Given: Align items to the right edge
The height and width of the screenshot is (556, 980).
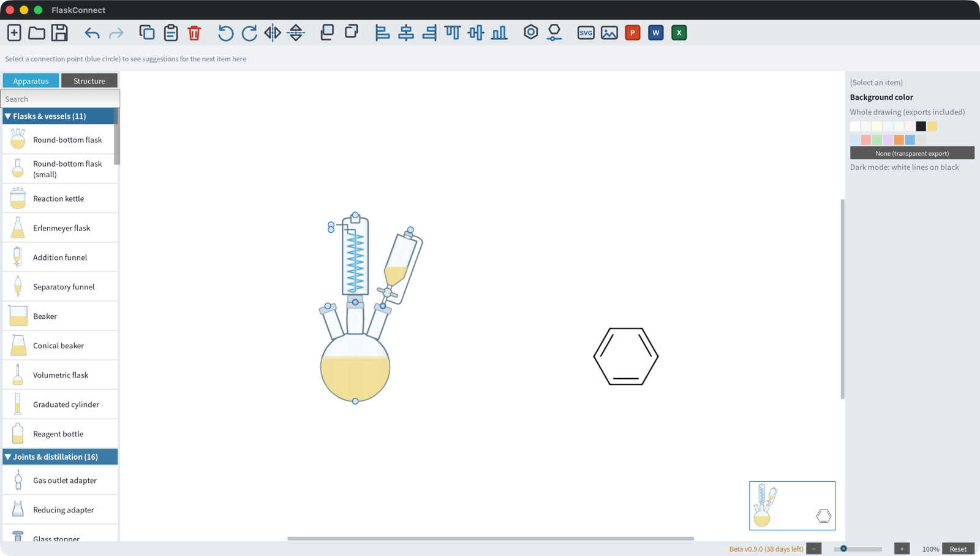Looking at the screenshot, I should pyautogui.click(x=429, y=32).
